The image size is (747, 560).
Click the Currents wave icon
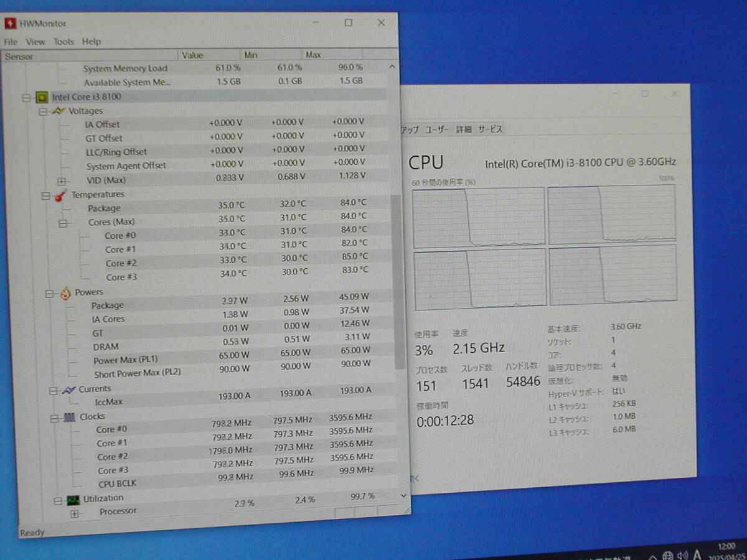68,390
